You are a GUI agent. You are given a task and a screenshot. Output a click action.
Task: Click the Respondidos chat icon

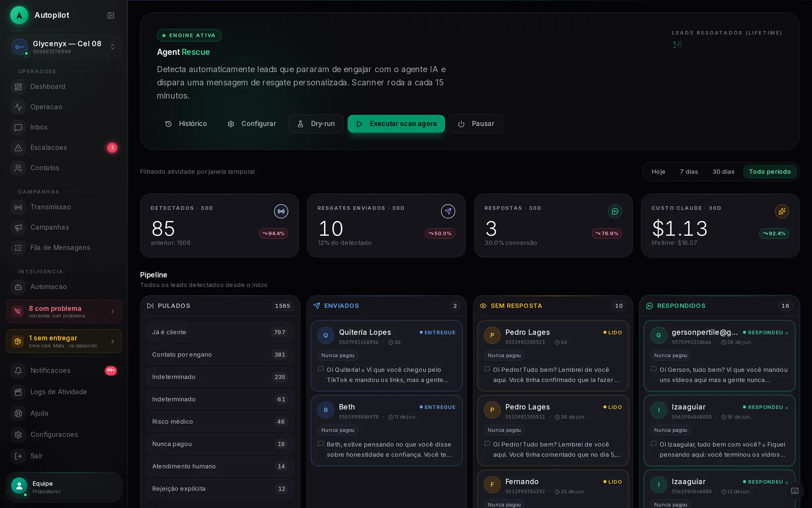point(650,306)
